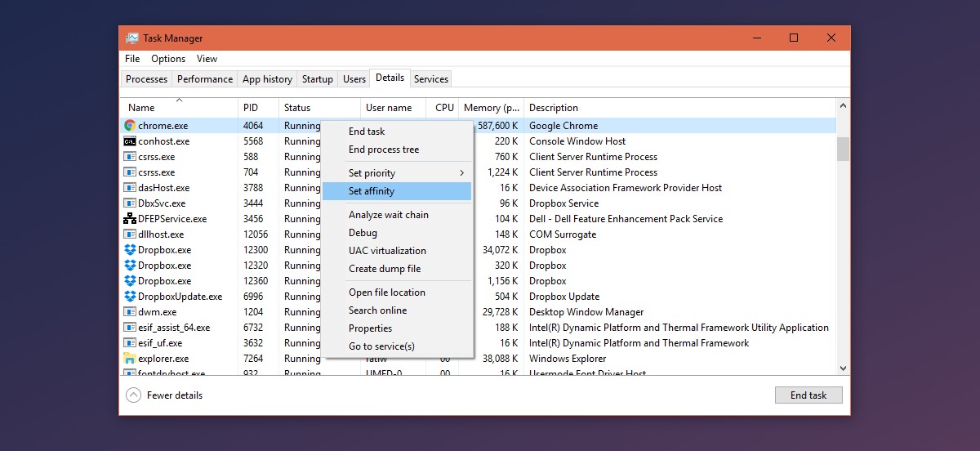This screenshot has height=451, width=980.
Task: Click the dwm.exe process icon
Action: point(130,312)
